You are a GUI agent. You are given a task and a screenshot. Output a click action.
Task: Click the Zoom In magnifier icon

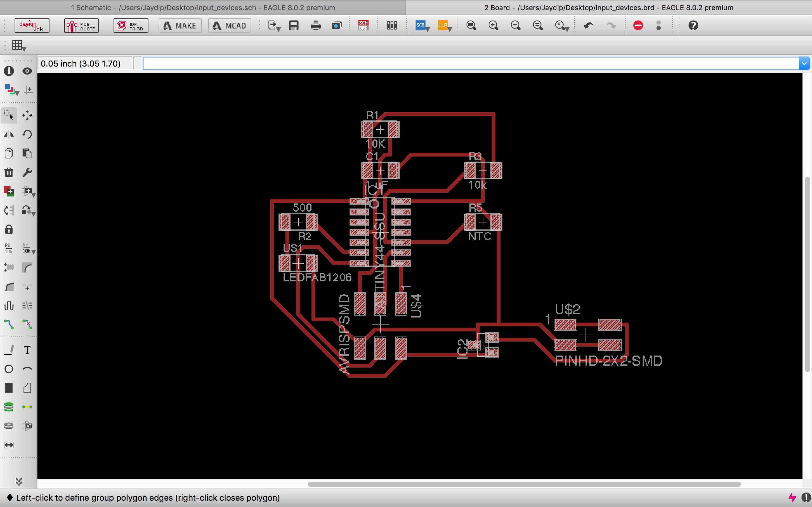pos(493,25)
